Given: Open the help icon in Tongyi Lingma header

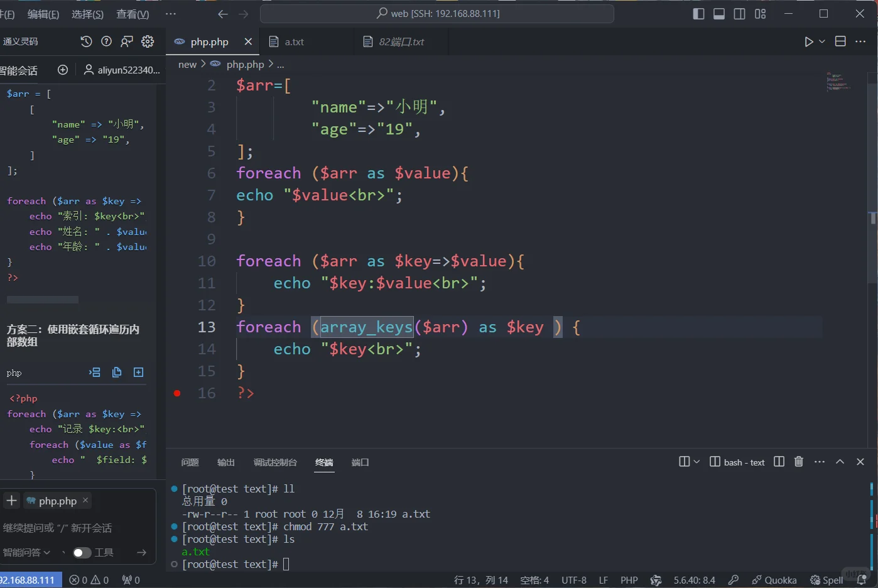Looking at the screenshot, I should pyautogui.click(x=107, y=41).
